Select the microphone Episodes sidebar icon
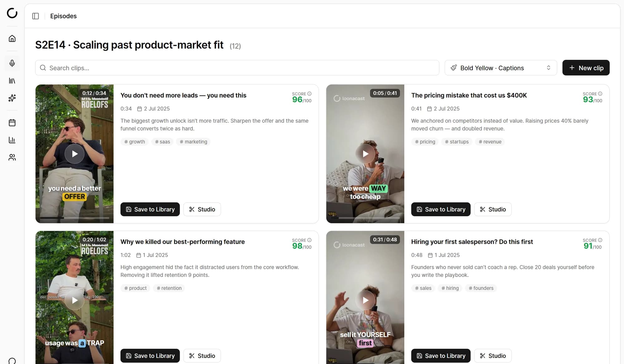 [x=12, y=63]
